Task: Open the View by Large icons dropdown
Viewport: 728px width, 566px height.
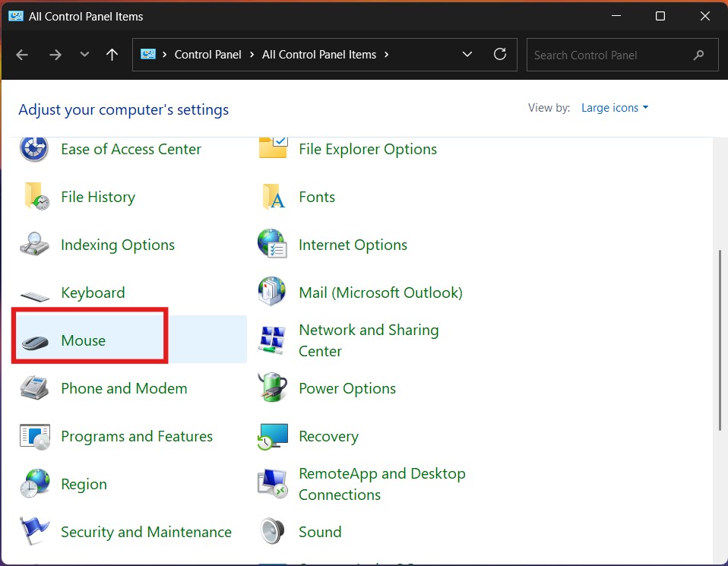Action: (x=615, y=108)
